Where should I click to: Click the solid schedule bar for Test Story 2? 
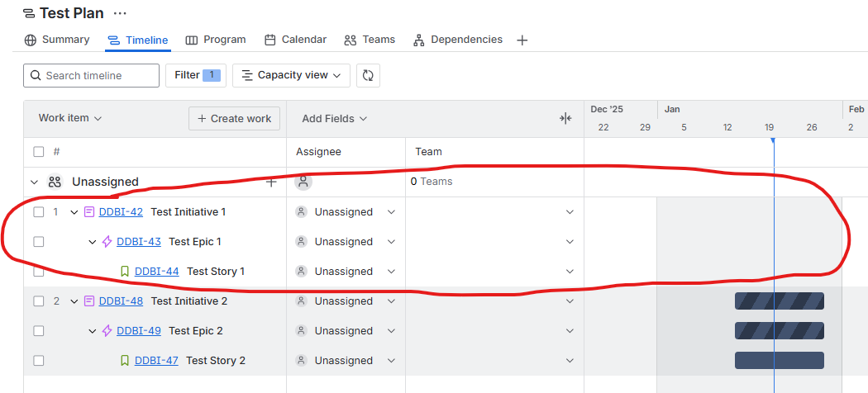(780, 361)
